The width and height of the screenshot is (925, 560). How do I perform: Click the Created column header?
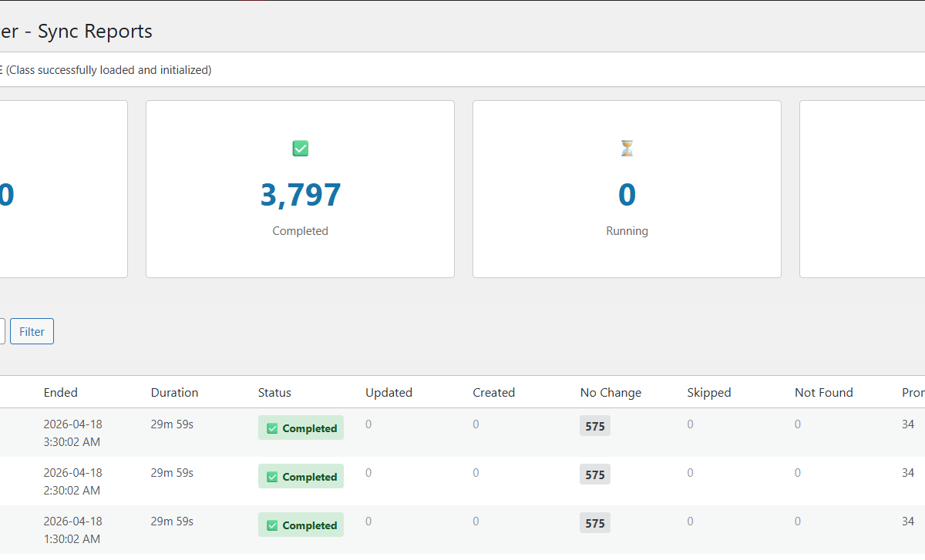(x=493, y=392)
